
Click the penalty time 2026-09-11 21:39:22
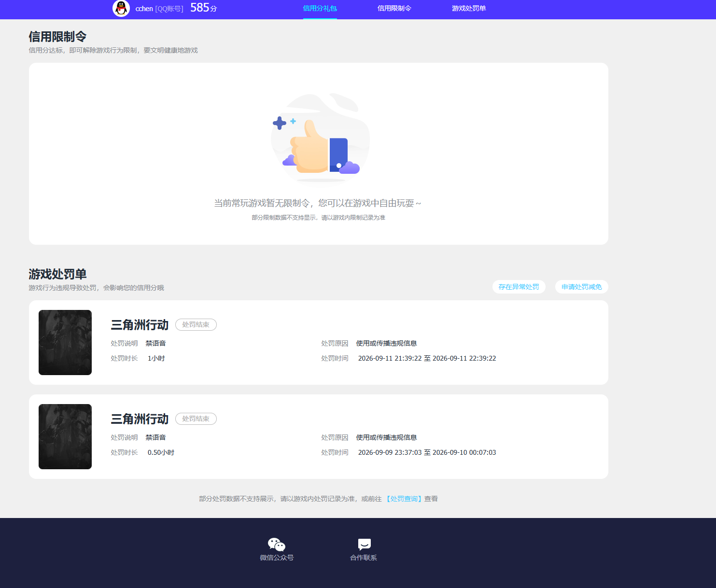click(x=390, y=358)
